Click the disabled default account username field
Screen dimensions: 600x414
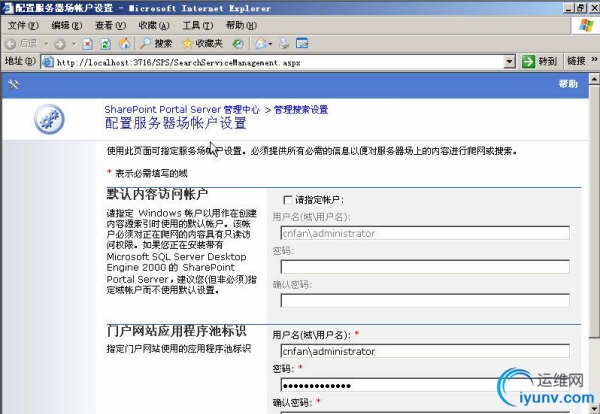[425, 233]
